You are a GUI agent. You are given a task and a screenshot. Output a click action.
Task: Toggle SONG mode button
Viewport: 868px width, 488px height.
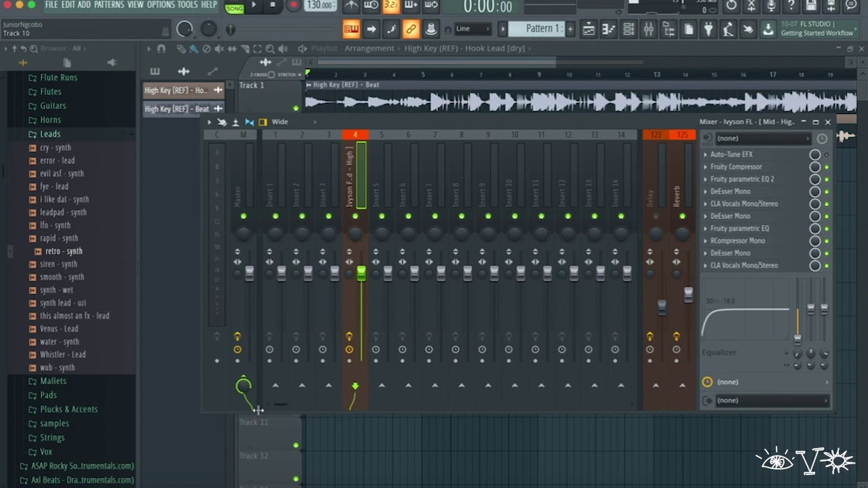click(x=235, y=8)
